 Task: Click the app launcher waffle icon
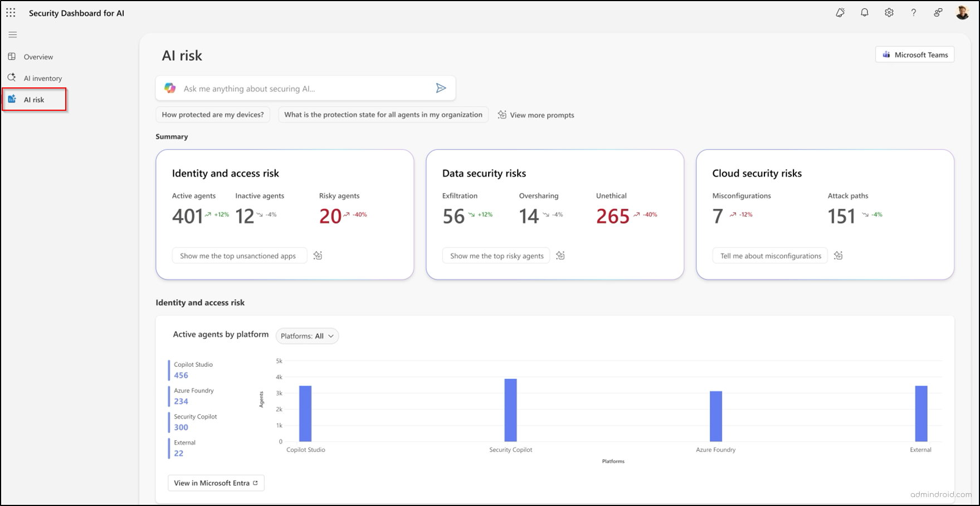pyautogui.click(x=11, y=12)
